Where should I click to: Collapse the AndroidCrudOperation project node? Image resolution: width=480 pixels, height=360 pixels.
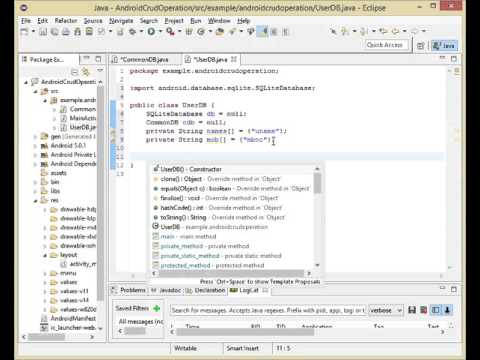point(26,82)
